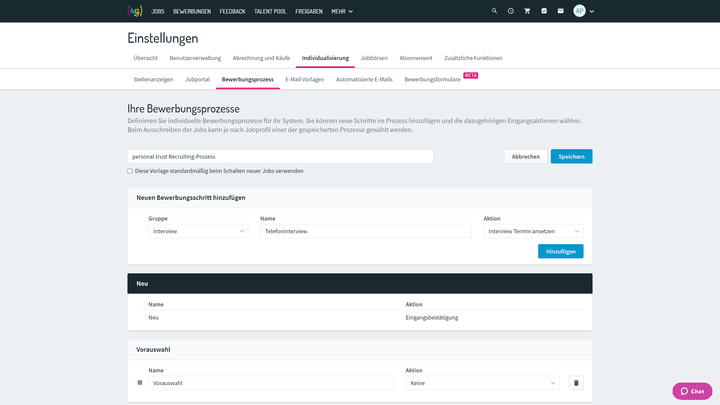Image resolution: width=720 pixels, height=405 pixels.
Task: Click the tasks checklist icon in header
Action: (544, 11)
